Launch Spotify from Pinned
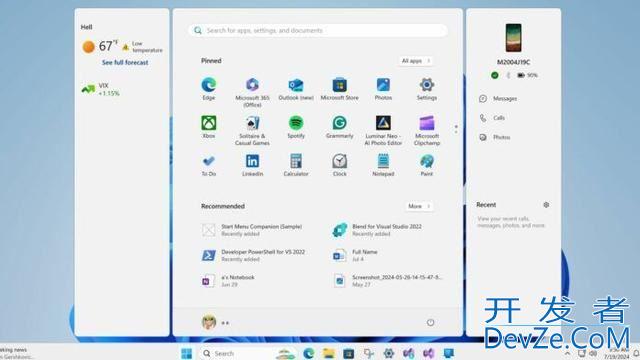 point(296,127)
